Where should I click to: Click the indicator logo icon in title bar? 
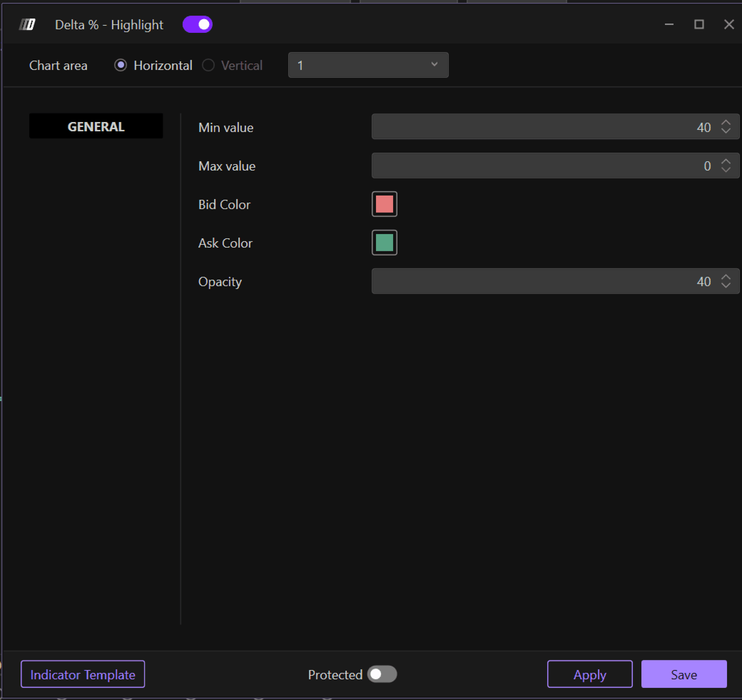(27, 25)
